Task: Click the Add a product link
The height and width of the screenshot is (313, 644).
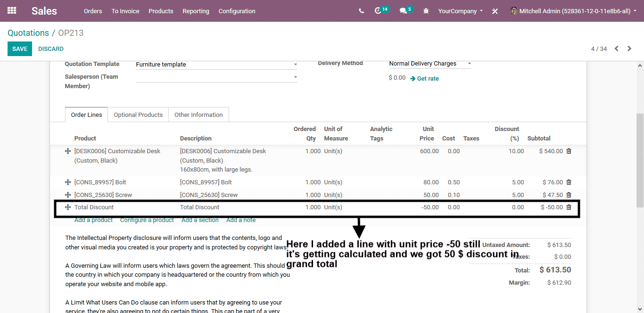Action: click(x=93, y=220)
